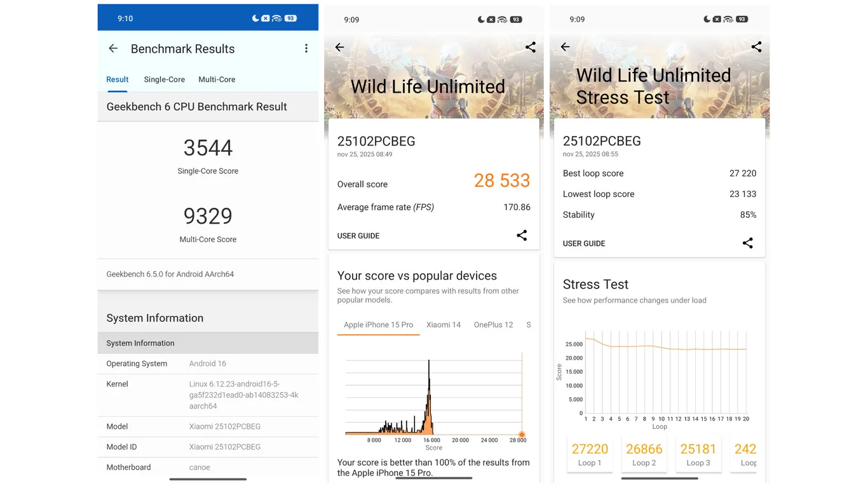The image size is (868, 488).
Task: Tap the Loop 2 score card 26866
Action: click(x=644, y=454)
